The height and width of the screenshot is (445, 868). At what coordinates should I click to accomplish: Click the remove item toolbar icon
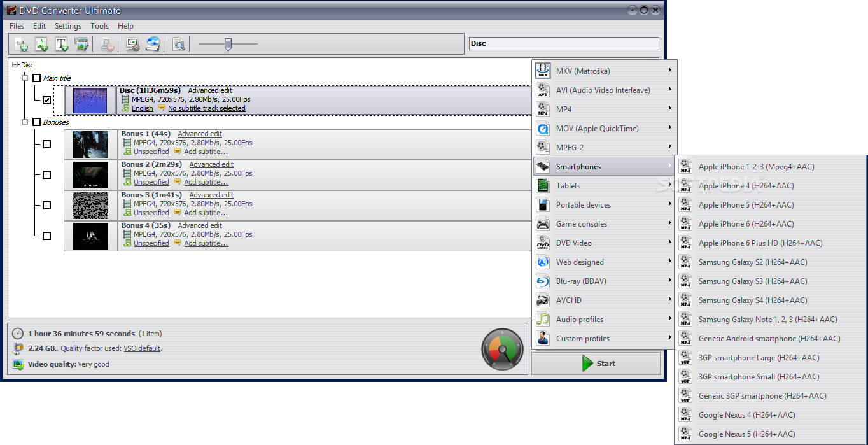coord(107,44)
